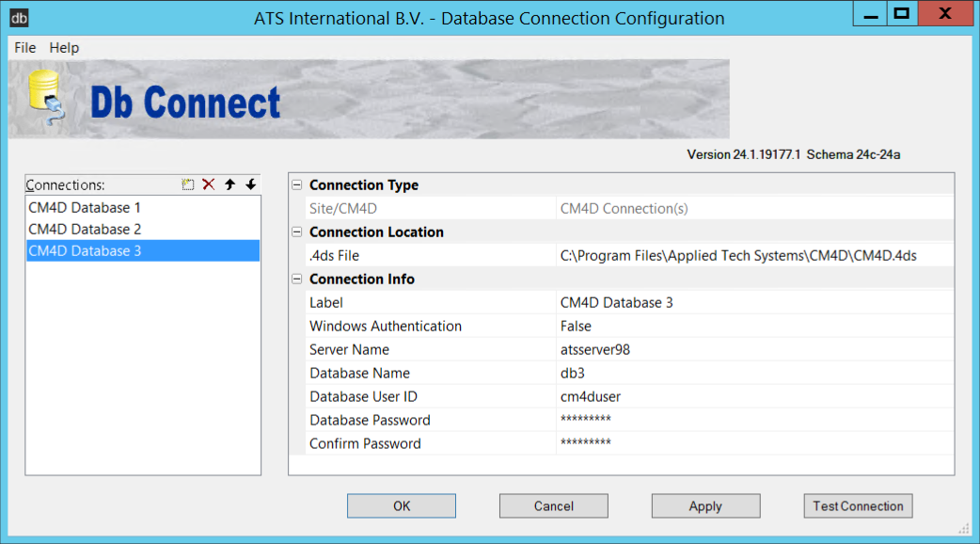This screenshot has width=980, height=544.
Task: Click the Connections: list label
Action: [x=65, y=185]
